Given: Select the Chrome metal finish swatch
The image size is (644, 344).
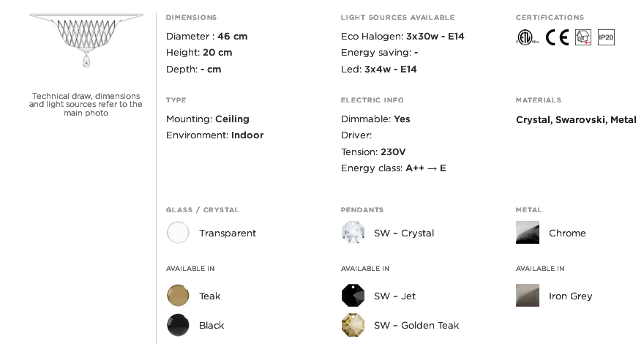Looking at the screenshot, I should click(528, 233).
